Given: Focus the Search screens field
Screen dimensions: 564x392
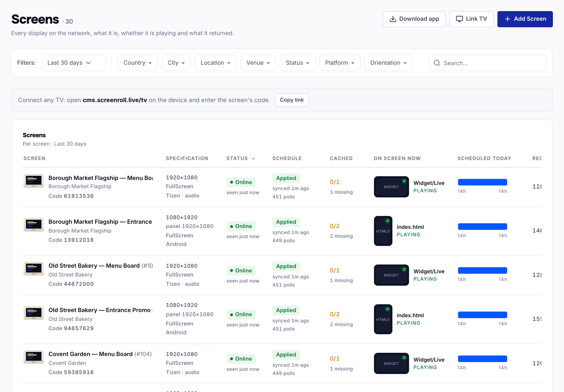Looking at the screenshot, I should (x=487, y=63).
